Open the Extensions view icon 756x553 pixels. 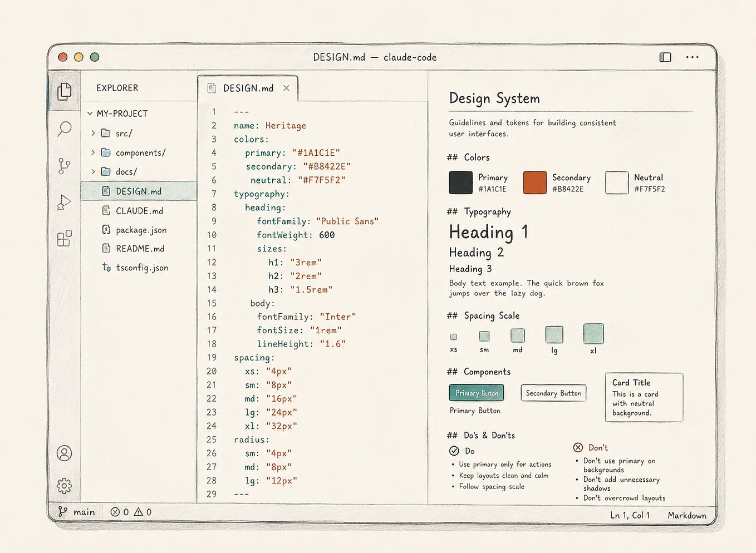(x=65, y=238)
